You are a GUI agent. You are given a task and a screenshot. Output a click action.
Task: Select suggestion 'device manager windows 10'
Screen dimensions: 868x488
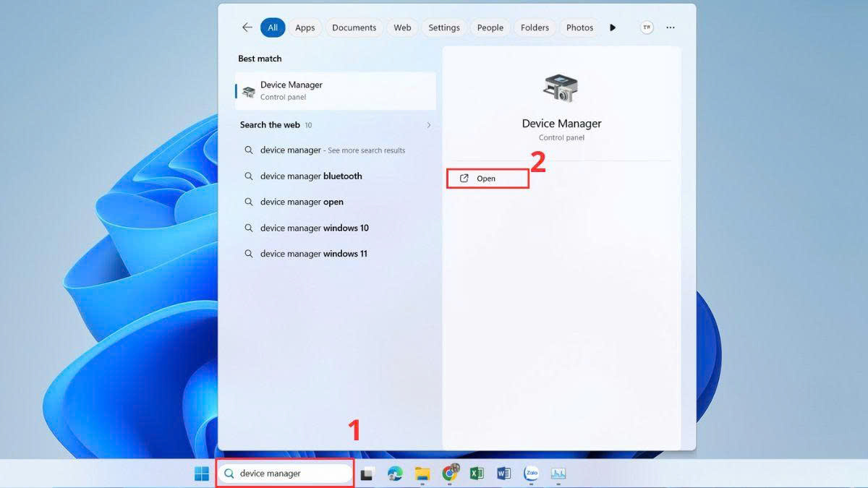pyautogui.click(x=336, y=228)
